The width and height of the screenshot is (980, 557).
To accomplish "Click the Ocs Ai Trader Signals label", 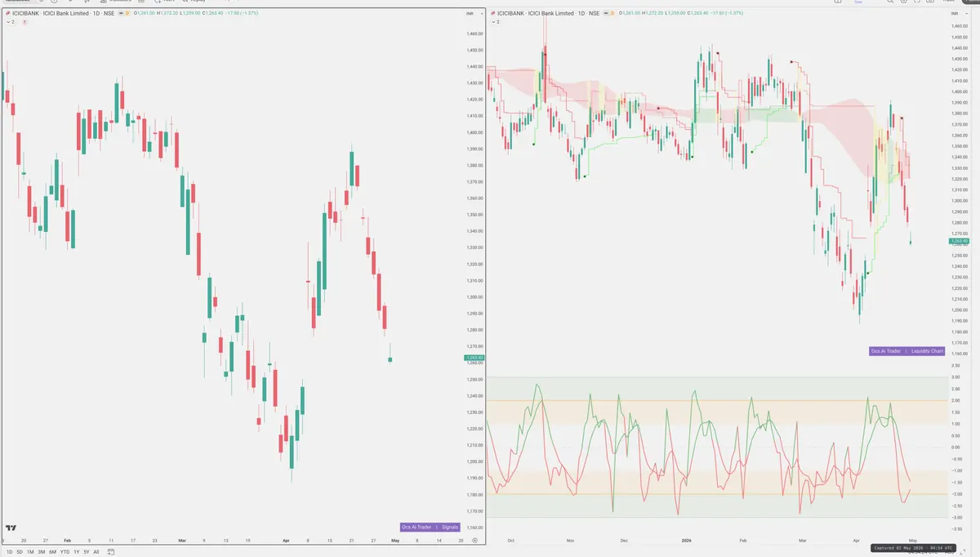I will (x=430, y=528).
